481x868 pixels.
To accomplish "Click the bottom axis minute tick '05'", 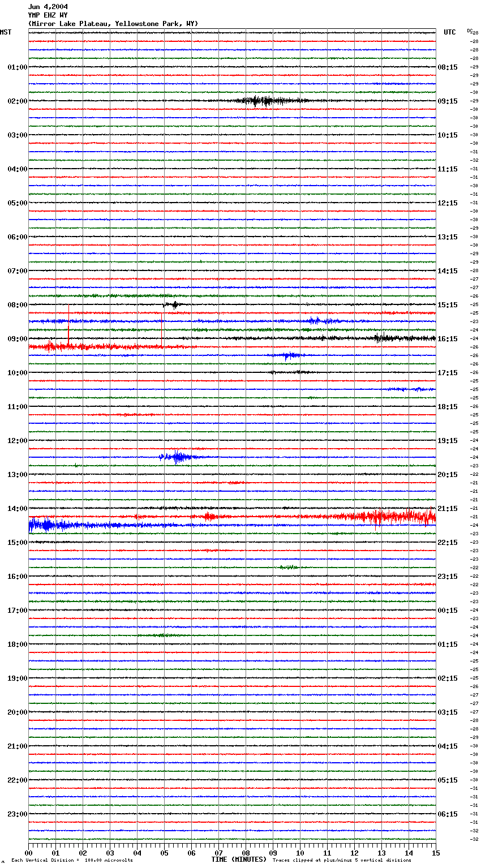I will coord(164,853).
